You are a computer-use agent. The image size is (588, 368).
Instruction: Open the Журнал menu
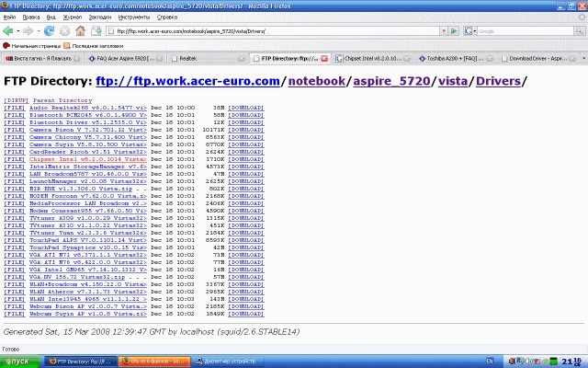click(72, 17)
